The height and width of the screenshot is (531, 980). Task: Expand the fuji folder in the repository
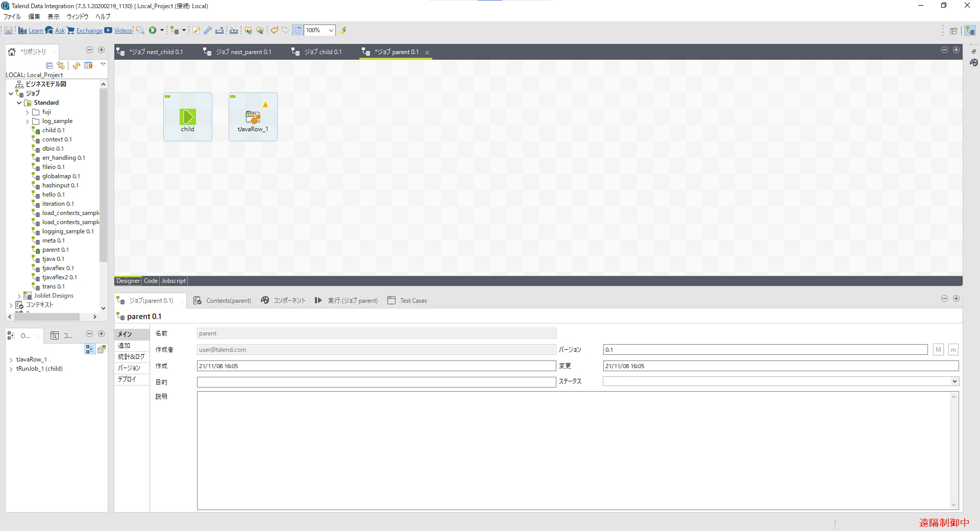click(x=28, y=112)
